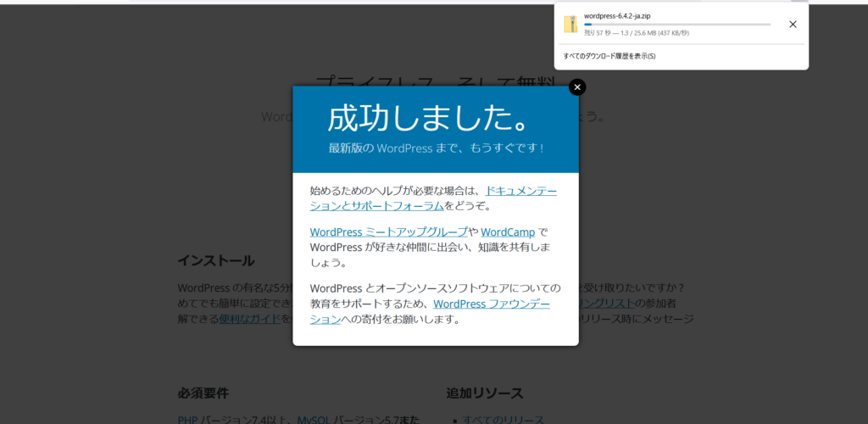
Task: Click the 成功しました。 heading
Action: 427,118
